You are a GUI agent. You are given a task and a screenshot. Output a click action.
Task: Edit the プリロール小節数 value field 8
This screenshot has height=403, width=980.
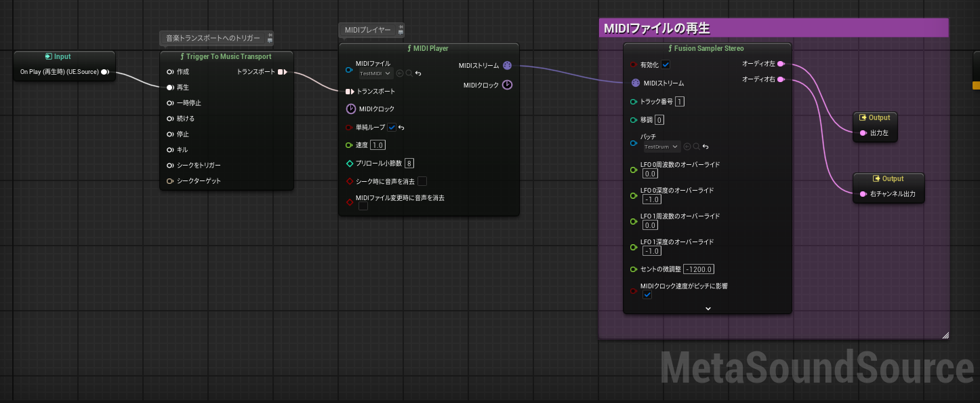pos(409,164)
